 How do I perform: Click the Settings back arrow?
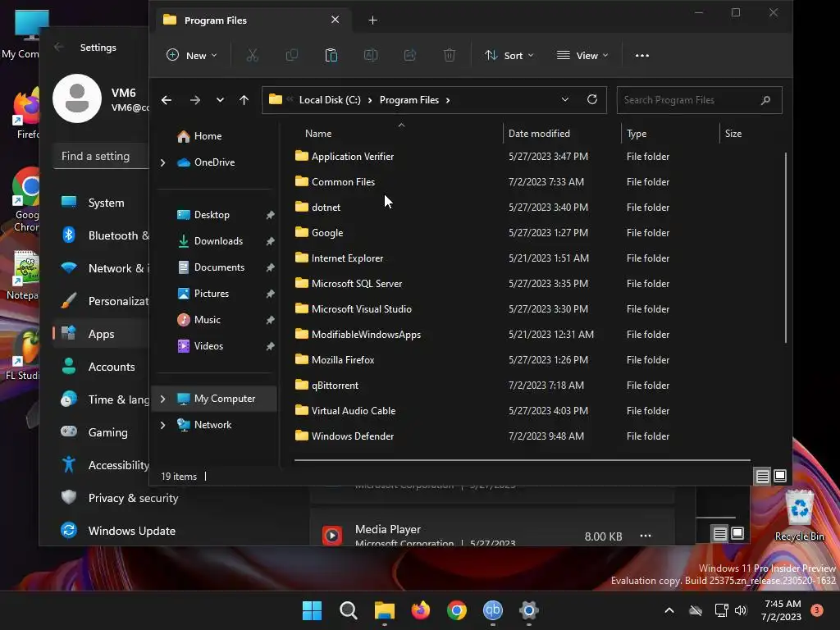59,47
